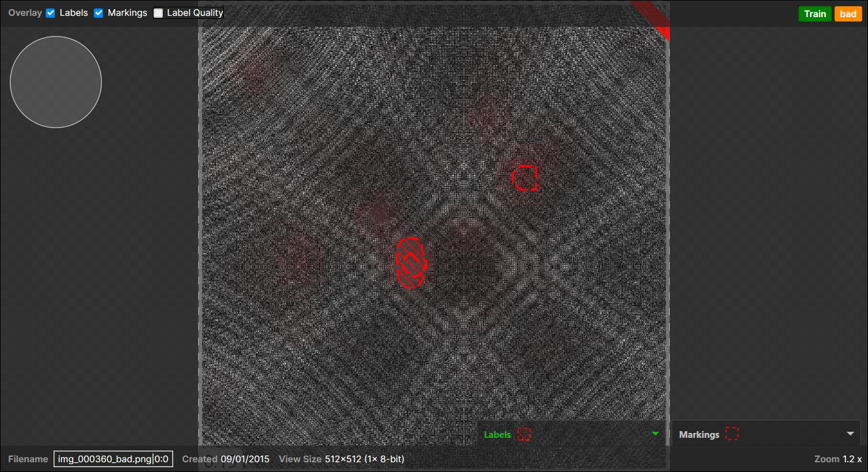Toggle the Labels overlay checkbox
Screen dimensions: 868x472
[x=51, y=13]
